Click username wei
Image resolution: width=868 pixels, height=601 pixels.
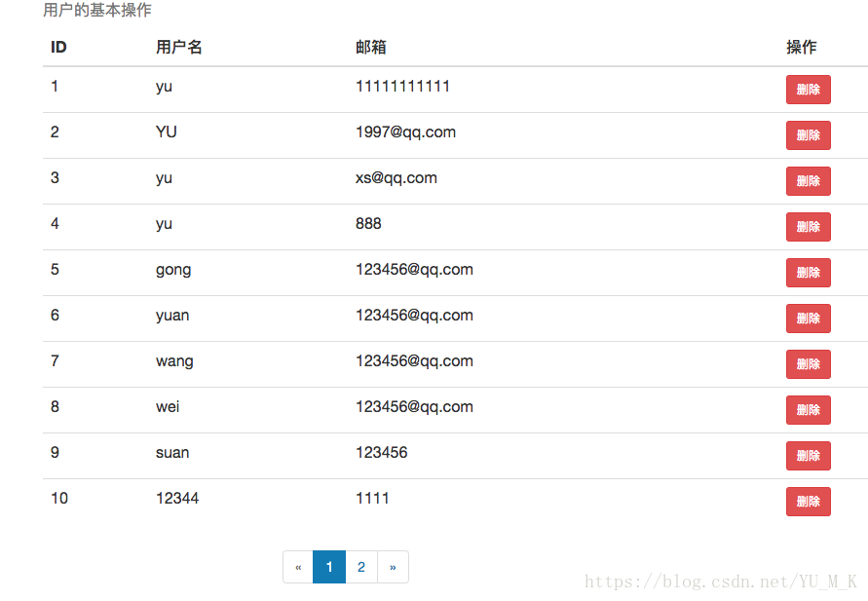coord(168,407)
